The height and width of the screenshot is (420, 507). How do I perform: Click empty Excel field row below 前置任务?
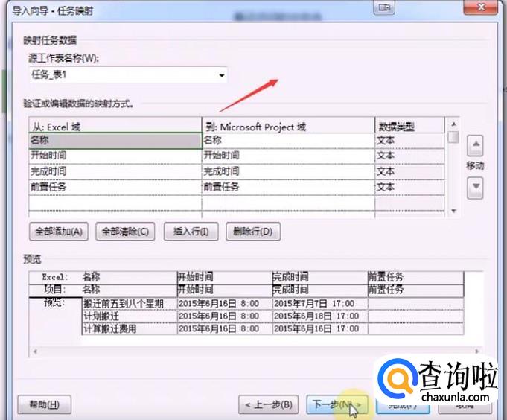click(x=115, y=203)
